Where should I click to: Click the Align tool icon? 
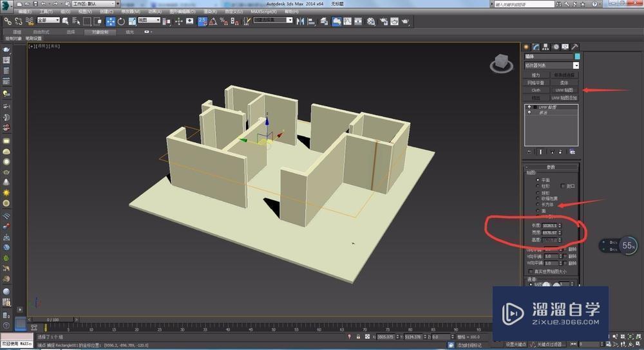tap(311, 21)
